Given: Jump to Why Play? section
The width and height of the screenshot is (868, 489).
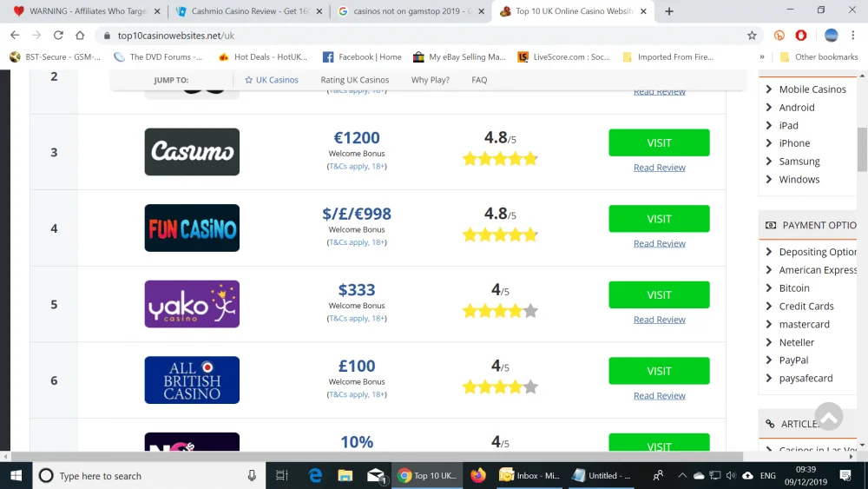Looking at the screenshot, I should coord(431,80).
